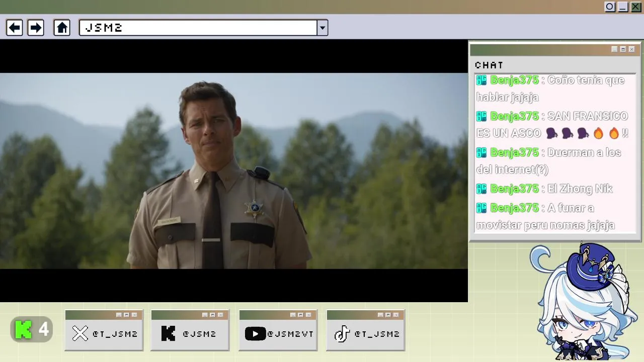Open the @JSM2VT YouTube handle
The image size is (644, 362).
[290, 334]
